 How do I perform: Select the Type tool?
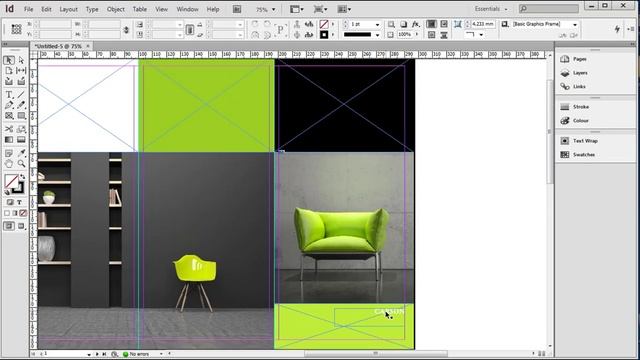tap(9, 95)
